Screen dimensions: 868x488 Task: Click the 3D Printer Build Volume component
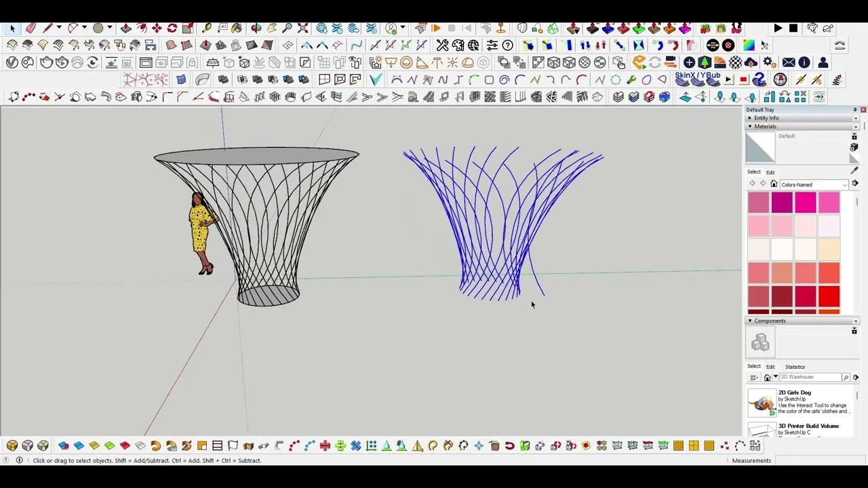tap(808, 426)
